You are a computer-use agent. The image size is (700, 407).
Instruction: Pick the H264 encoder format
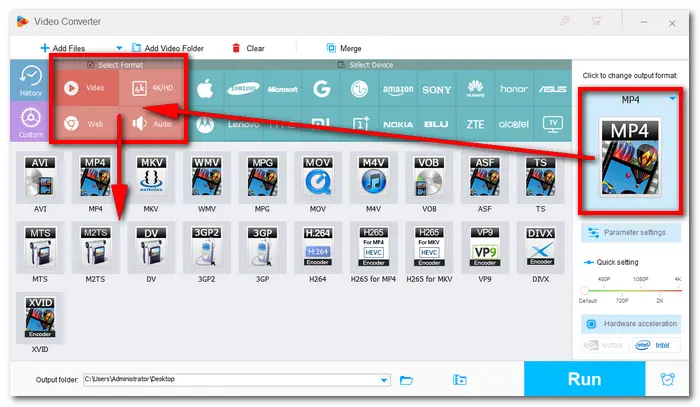click(318, 248)
